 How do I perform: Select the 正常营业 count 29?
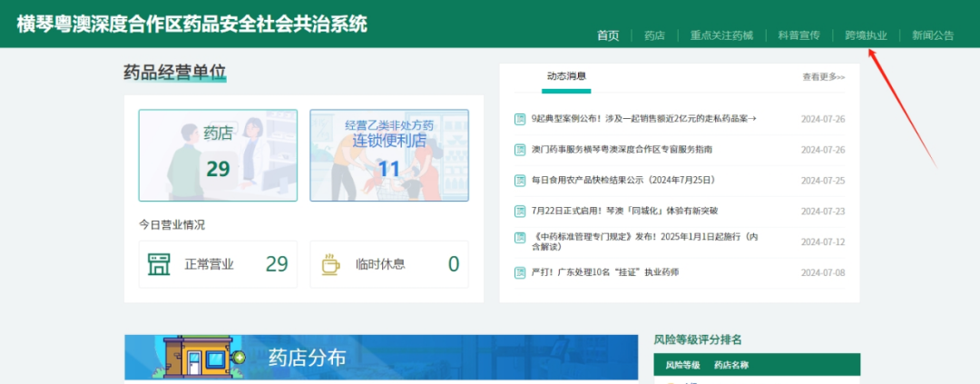(277, 264)
